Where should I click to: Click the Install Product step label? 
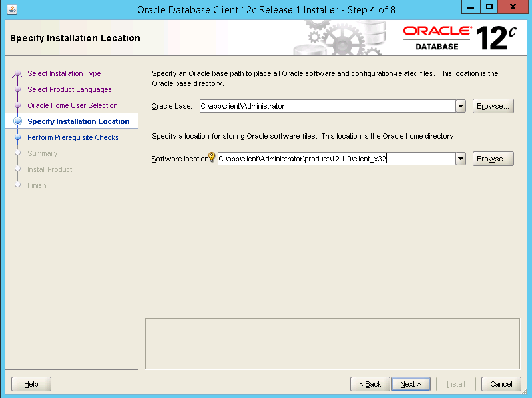pos(49,169)
